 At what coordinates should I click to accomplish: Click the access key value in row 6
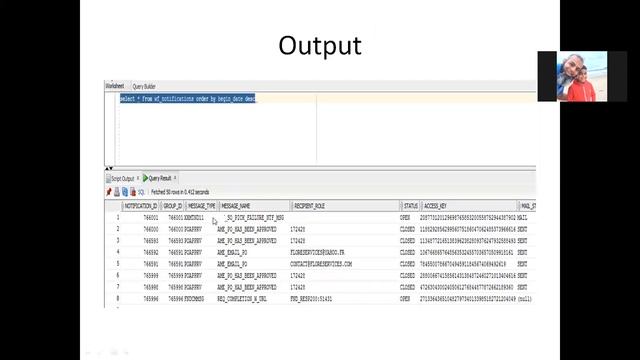(x=468, y=276)
